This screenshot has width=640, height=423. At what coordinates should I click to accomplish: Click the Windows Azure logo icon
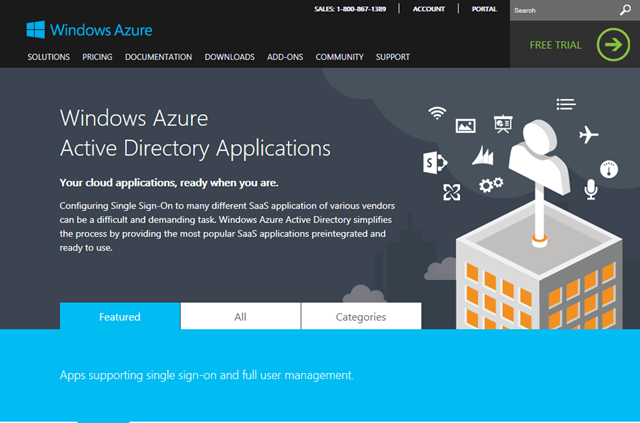pos(36,30)
